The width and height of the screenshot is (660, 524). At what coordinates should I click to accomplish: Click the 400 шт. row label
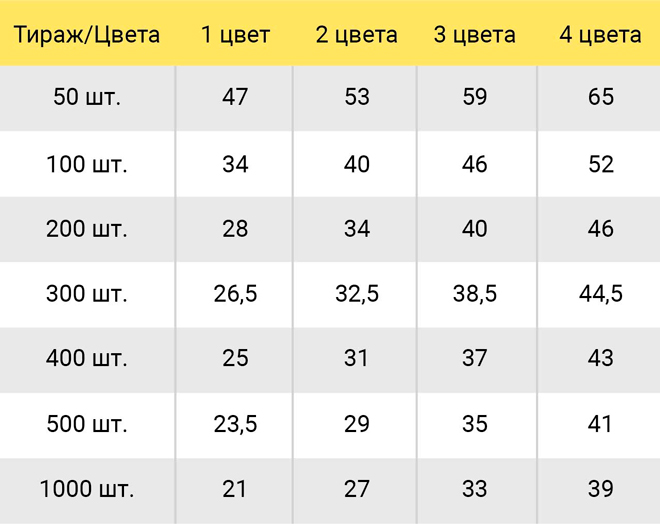87,358
